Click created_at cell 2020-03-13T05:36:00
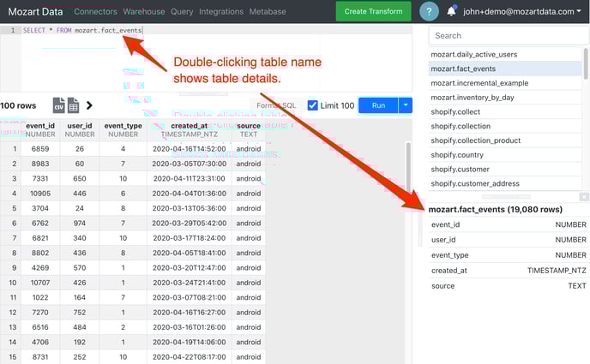Image resolution: width=590 pixels, height=364 pixels. [190, 208]
